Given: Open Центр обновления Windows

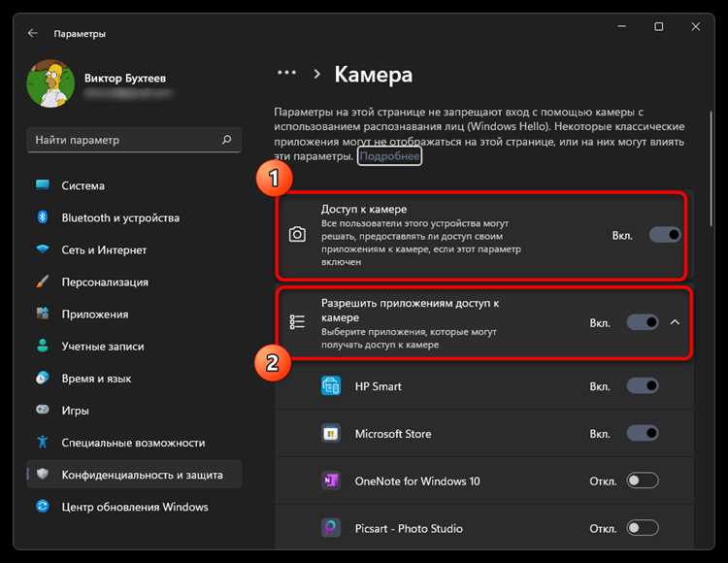Looking at the screenshot, I should click(x=134, y=507).
